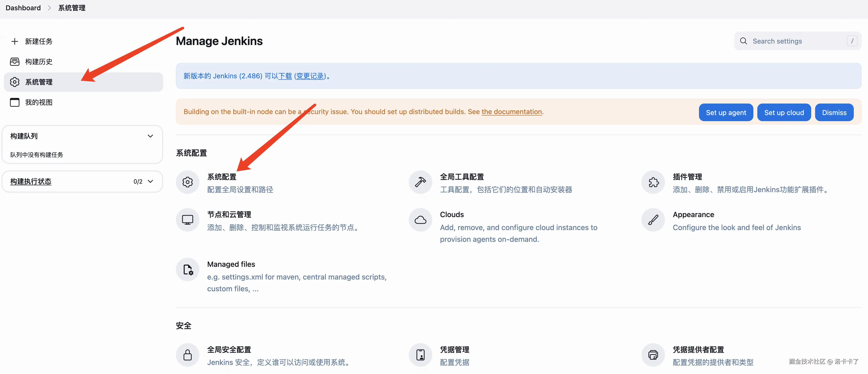Image resolution: width=868 pixels, height=374 pixels.
Task: Click the breadcrumb arrow after Dashboard
Action: (x=49, y=8)
